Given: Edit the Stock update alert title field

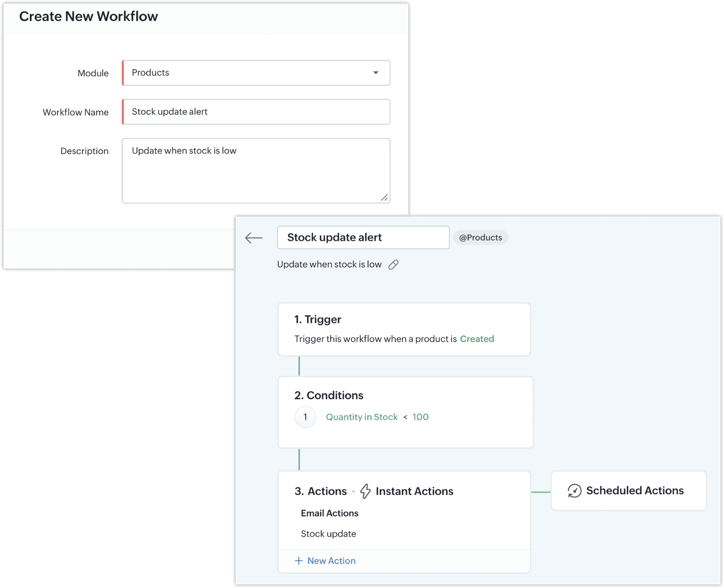Looking at the screenshot, I should [363, 238].
